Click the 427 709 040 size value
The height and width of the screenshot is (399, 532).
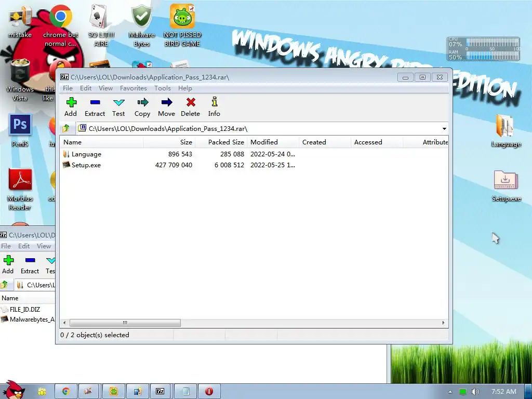pyautogui.click(x=174, y=165)
